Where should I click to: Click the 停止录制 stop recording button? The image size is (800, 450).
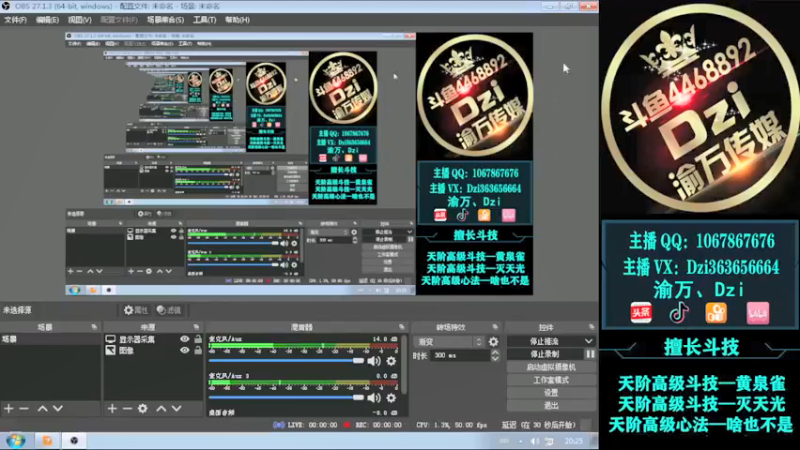[545, 354]
